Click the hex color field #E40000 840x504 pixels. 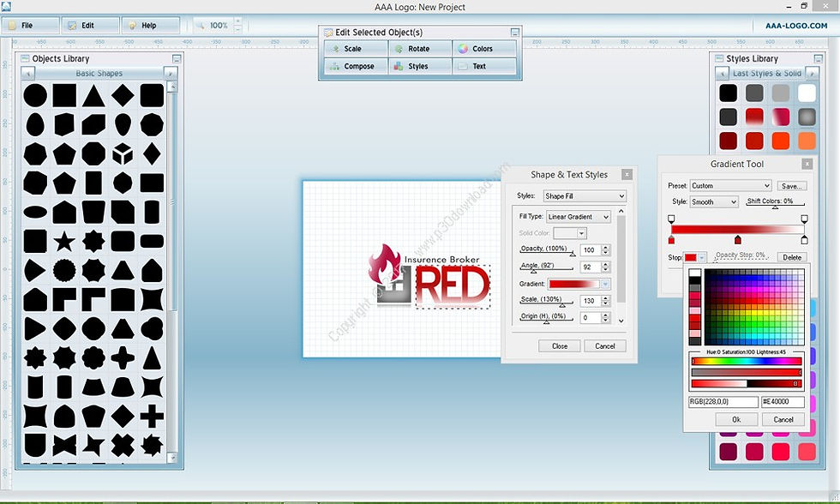coord(782,401)
